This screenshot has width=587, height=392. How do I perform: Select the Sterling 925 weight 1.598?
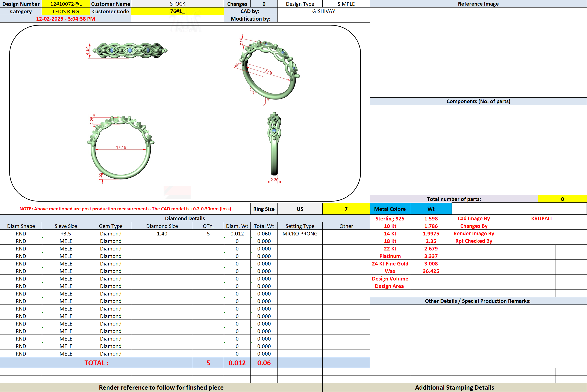(431, 219)
